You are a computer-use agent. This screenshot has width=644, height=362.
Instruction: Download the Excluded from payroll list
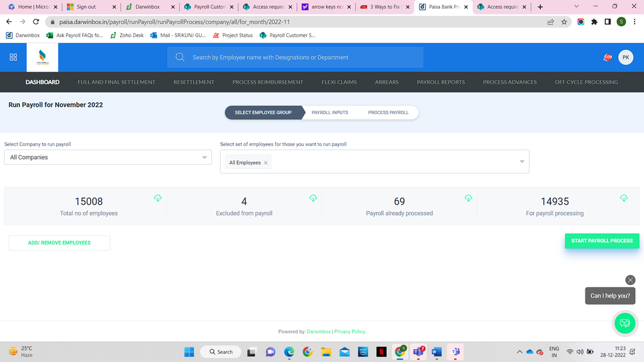pos(313,198)
